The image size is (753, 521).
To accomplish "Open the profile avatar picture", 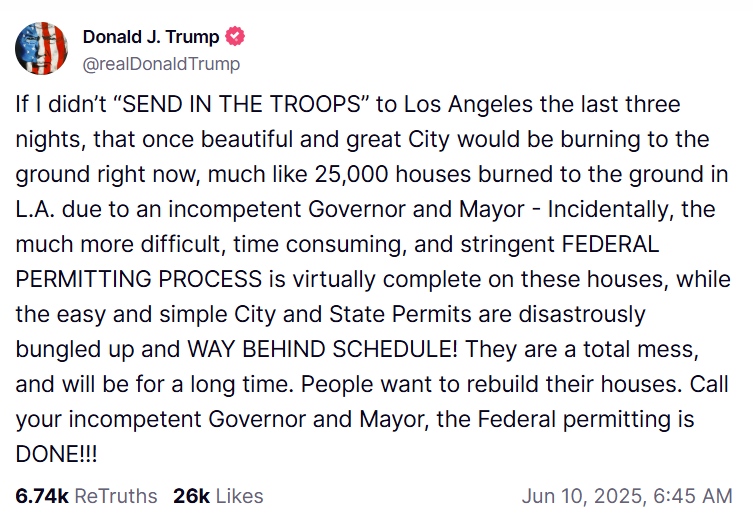I will tap(42, 49).
